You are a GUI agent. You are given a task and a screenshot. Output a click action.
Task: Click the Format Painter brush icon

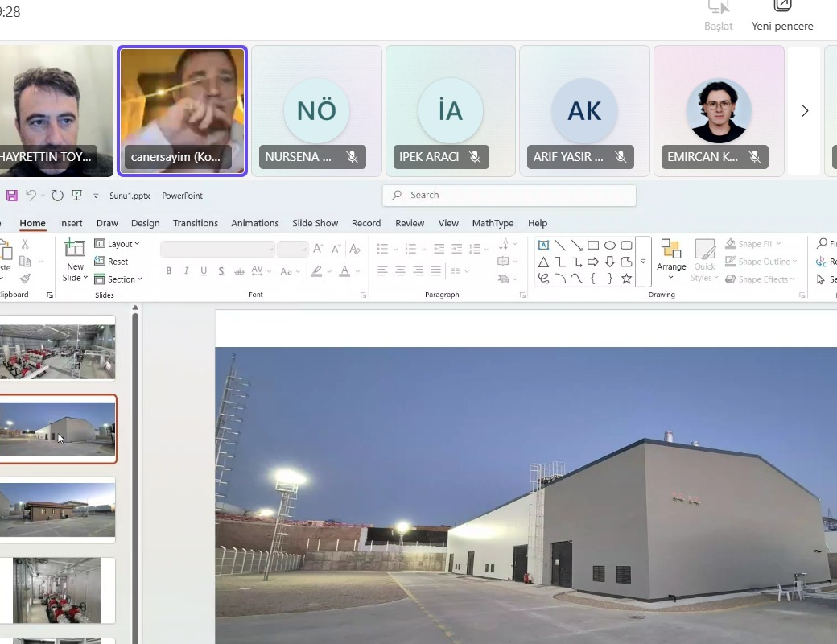pyautogui.click(x=25, y=279)
